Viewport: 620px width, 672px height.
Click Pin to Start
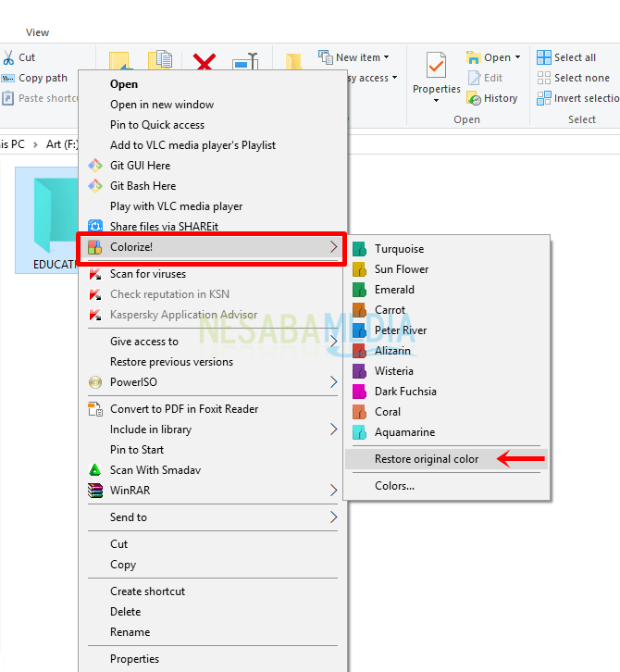(213, 450)
